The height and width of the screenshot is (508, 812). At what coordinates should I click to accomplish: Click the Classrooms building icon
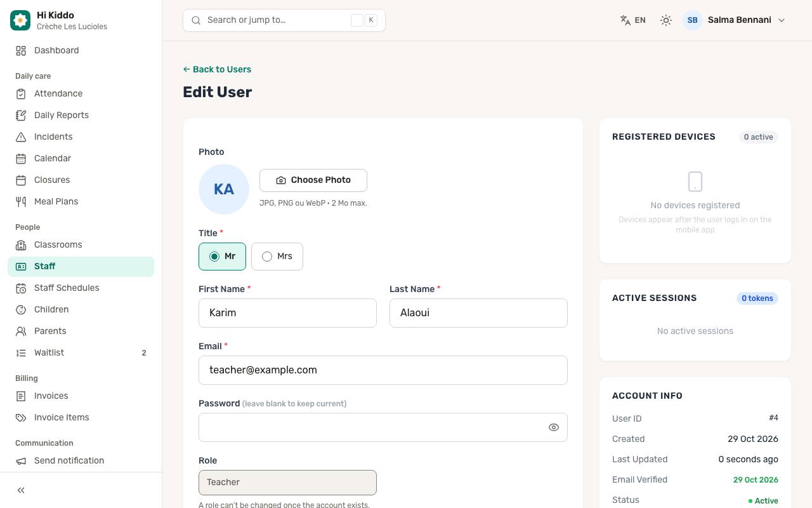[x=21, y=245]
